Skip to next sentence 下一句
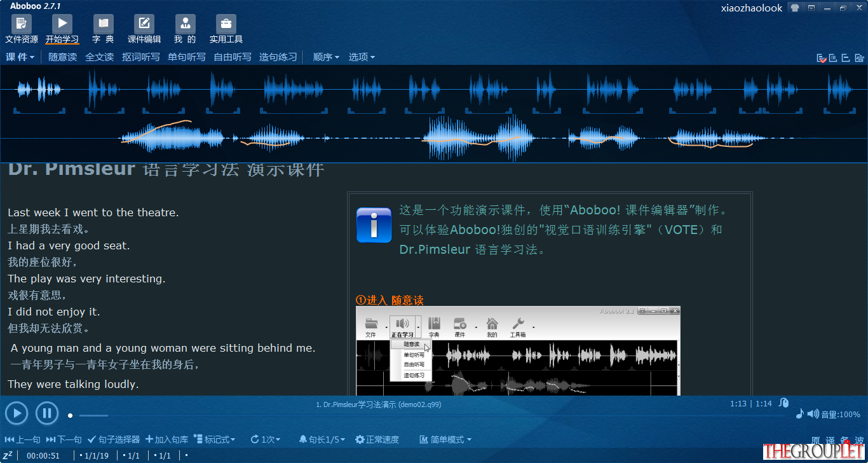868x463 pixels. click(x=64, y=439)
